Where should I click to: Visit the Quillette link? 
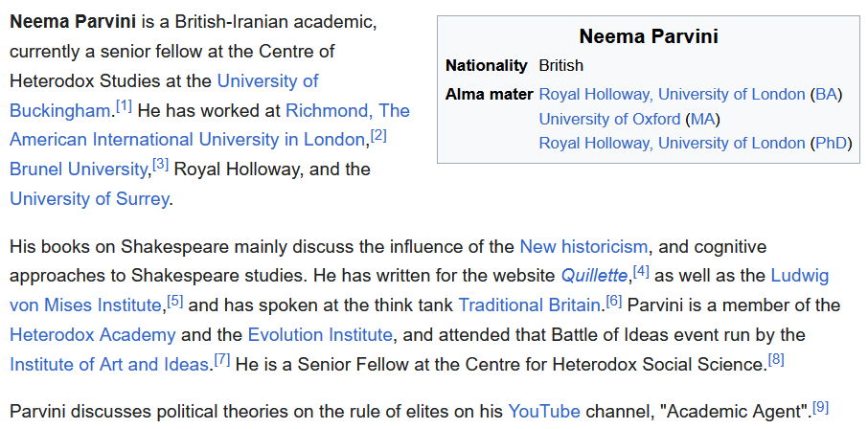594,277
